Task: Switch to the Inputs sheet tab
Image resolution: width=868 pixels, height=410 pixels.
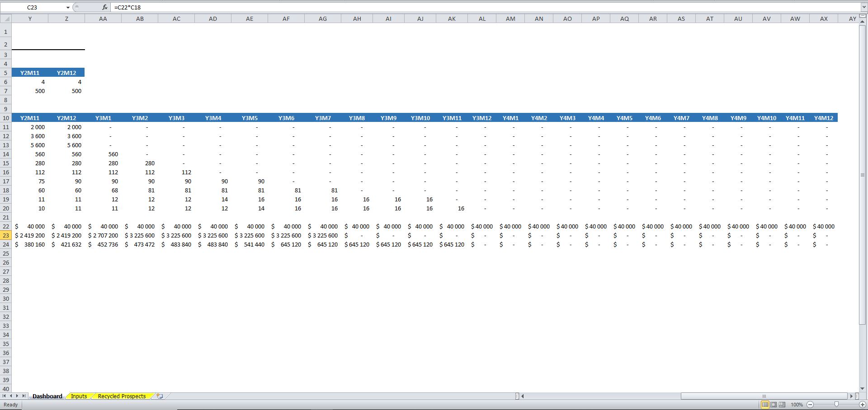Action: click(x=79, y=396)
